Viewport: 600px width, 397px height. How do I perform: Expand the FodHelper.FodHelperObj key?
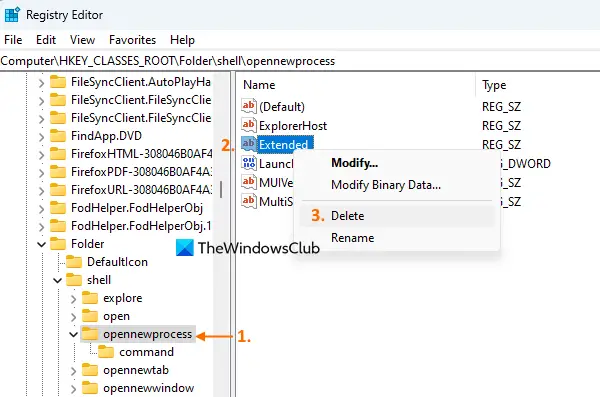[x=41, y=209]
